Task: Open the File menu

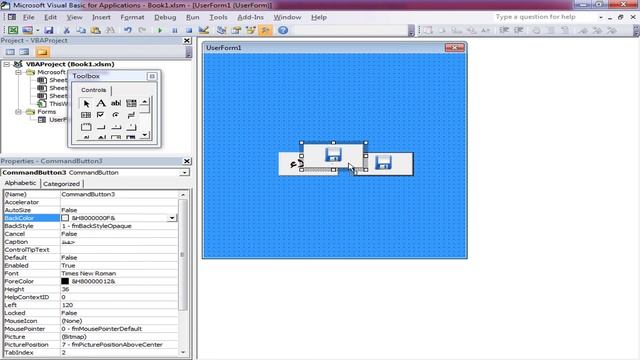Action: (29, 17)
